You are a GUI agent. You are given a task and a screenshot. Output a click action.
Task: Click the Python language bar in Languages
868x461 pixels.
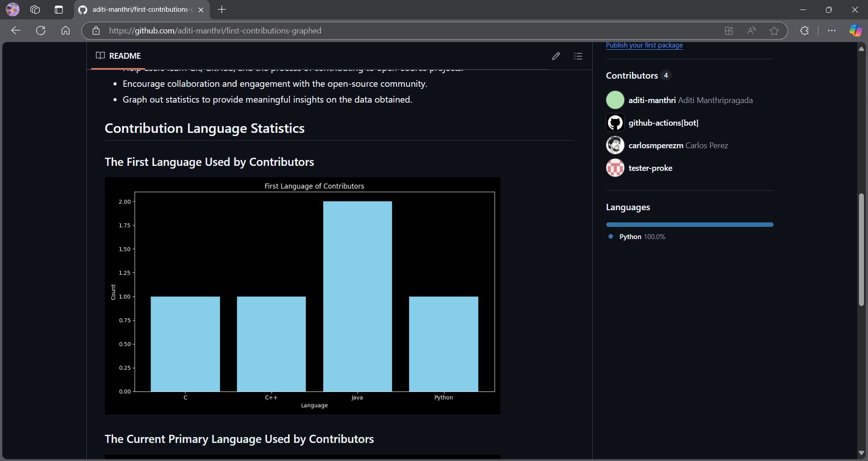[x=689, y=225]
